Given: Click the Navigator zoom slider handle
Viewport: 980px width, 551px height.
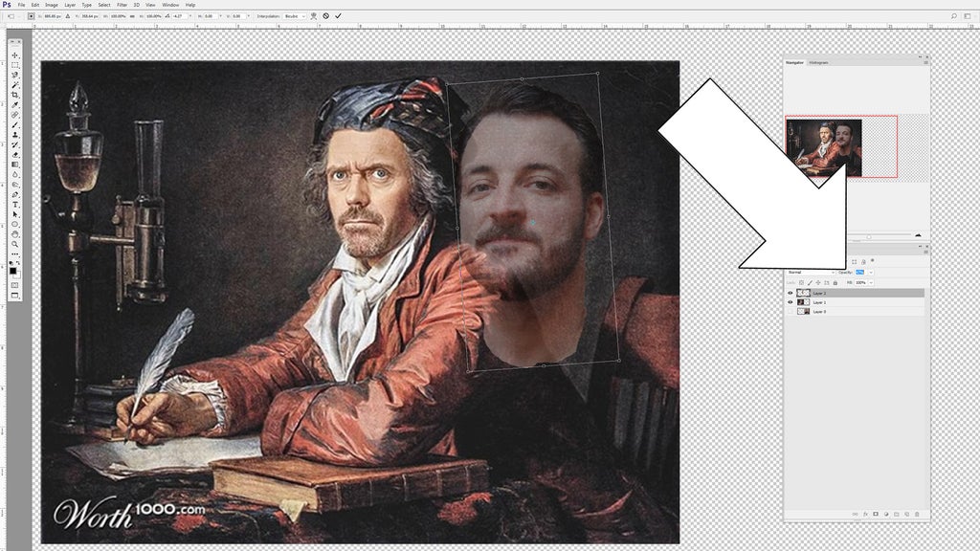Looking at the screenshot, I should [869, 237].
